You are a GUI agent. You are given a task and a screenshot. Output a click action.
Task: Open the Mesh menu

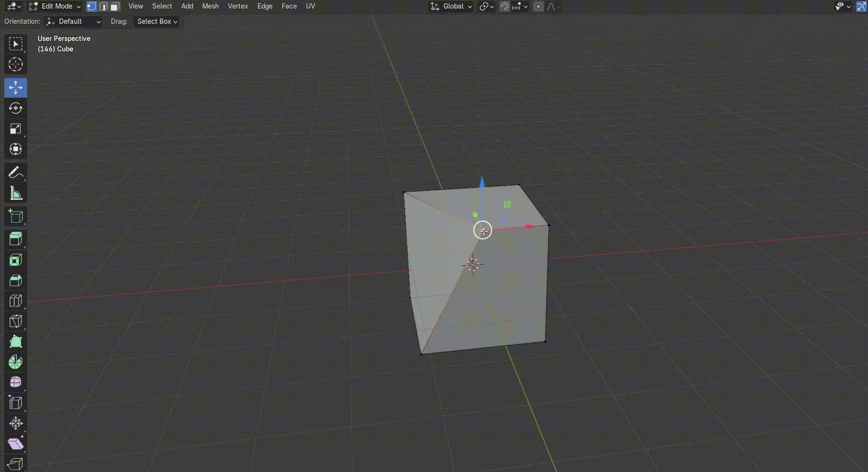[x=210, y=6]
